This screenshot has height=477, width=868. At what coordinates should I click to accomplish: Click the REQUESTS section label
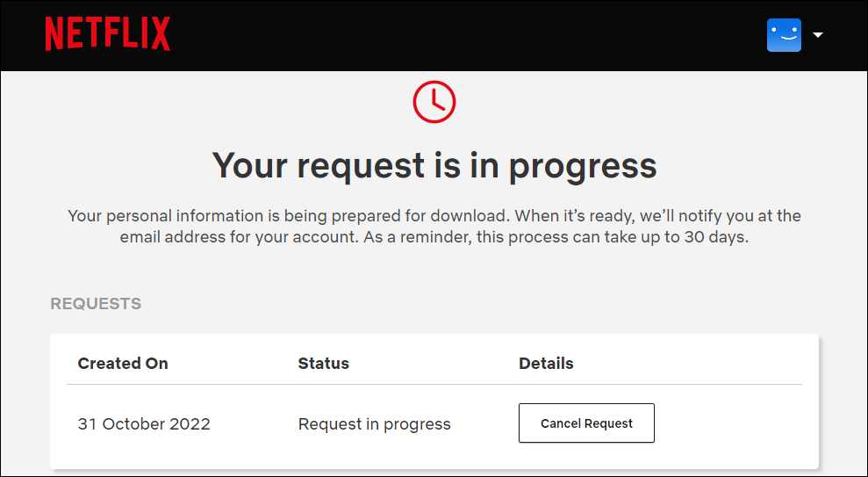click(96, 304)
